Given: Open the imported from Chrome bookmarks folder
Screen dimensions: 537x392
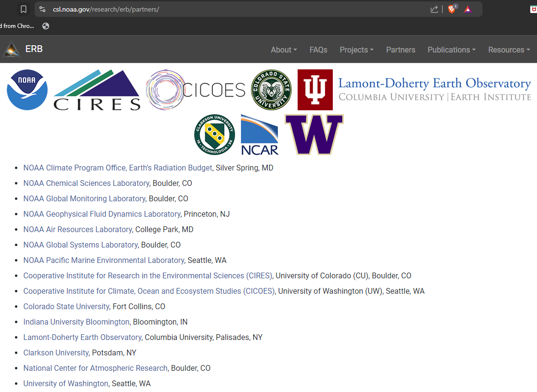Looking at the screenshot, I should pyautogui.click(x=17, y=26).
